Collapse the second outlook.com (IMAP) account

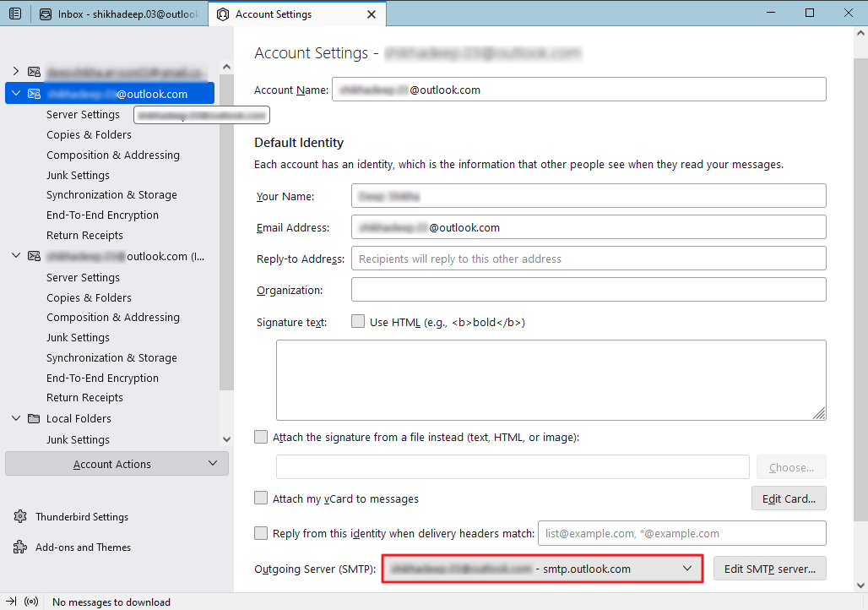16,255
